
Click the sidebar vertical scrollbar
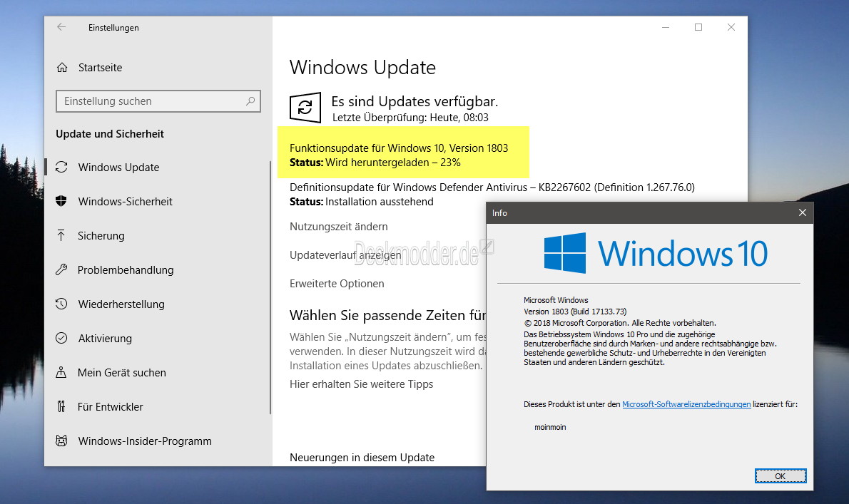(270, 288)
